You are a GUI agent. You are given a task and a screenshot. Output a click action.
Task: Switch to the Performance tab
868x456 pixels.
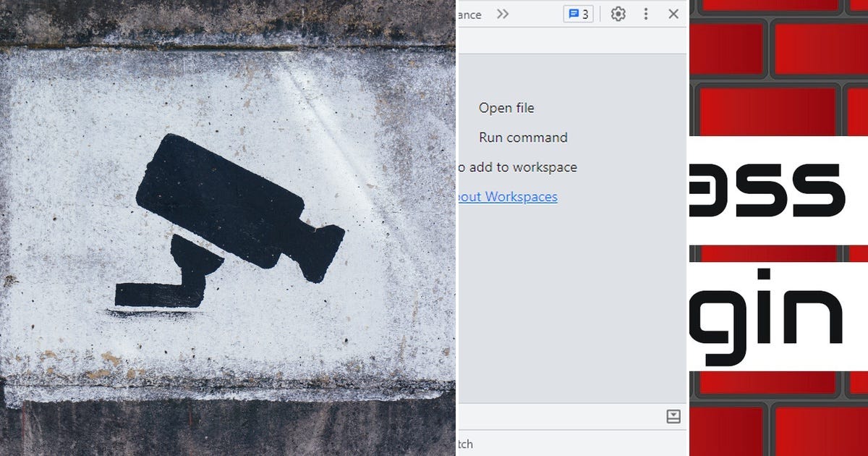(x=469, y=14)
